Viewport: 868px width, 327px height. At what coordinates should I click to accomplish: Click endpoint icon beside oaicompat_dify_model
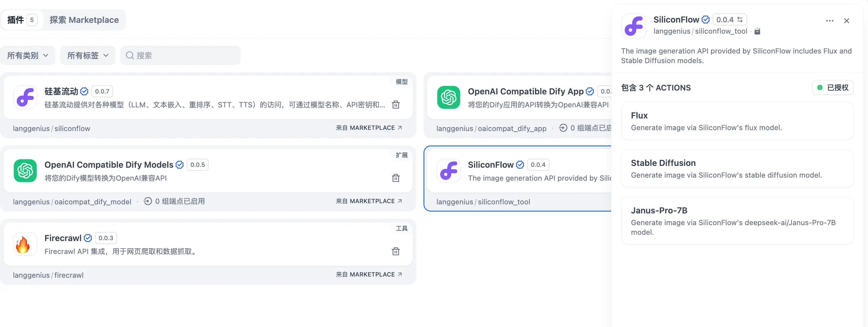click(148, 201)
